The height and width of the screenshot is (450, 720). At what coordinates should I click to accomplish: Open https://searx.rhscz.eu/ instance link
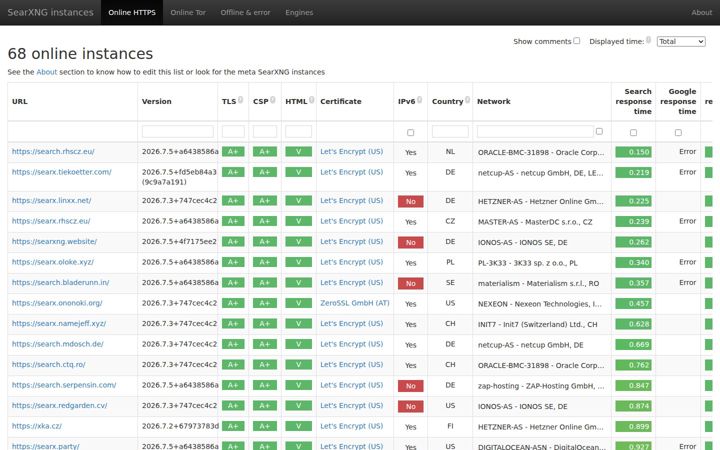point(51,221)
